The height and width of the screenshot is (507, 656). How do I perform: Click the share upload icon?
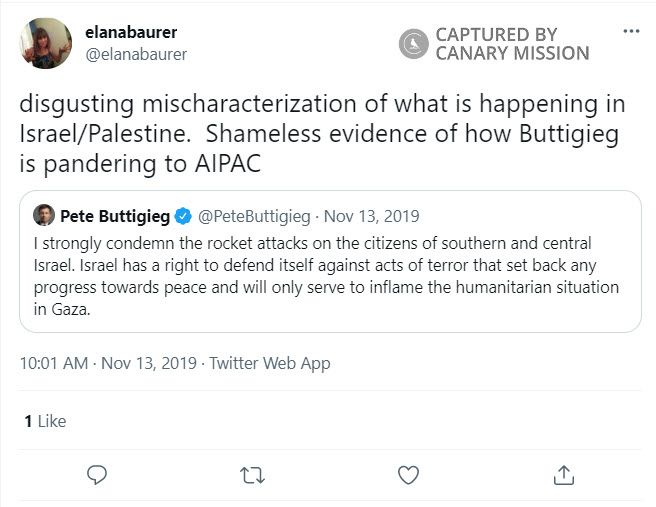563,474
